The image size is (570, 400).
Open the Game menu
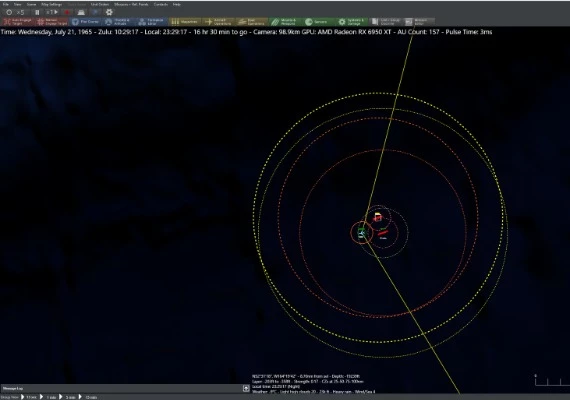point(31,4)
